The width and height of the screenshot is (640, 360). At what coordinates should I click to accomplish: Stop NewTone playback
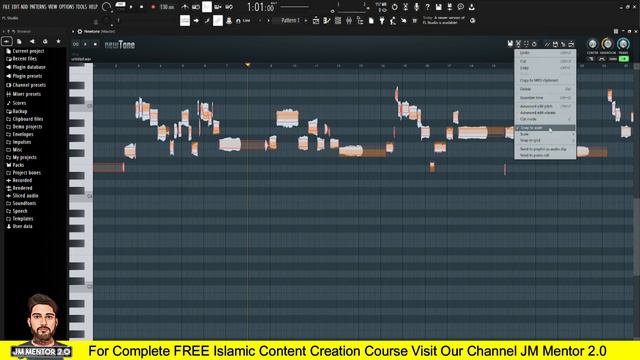click(x=95, y=44)
